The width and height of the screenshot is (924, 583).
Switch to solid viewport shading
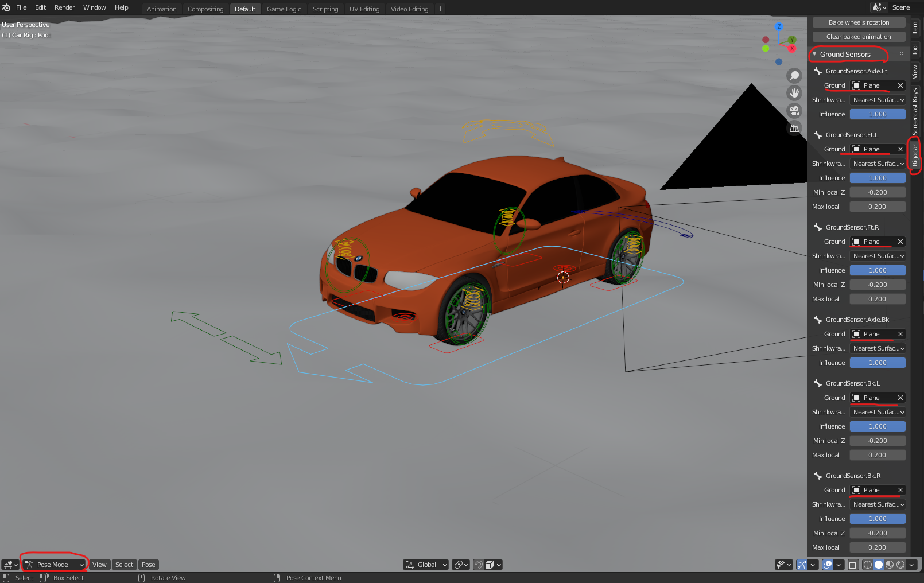point(879,565)
